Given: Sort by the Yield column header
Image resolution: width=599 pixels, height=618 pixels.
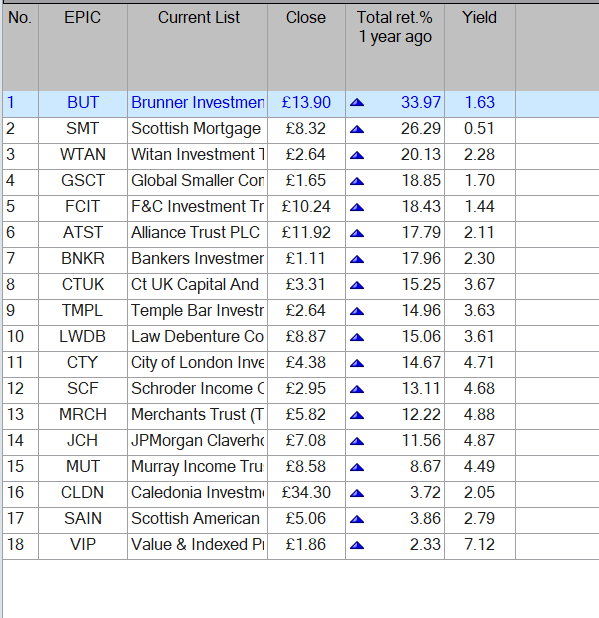Looking at the screenshot, I should point(480,47).
